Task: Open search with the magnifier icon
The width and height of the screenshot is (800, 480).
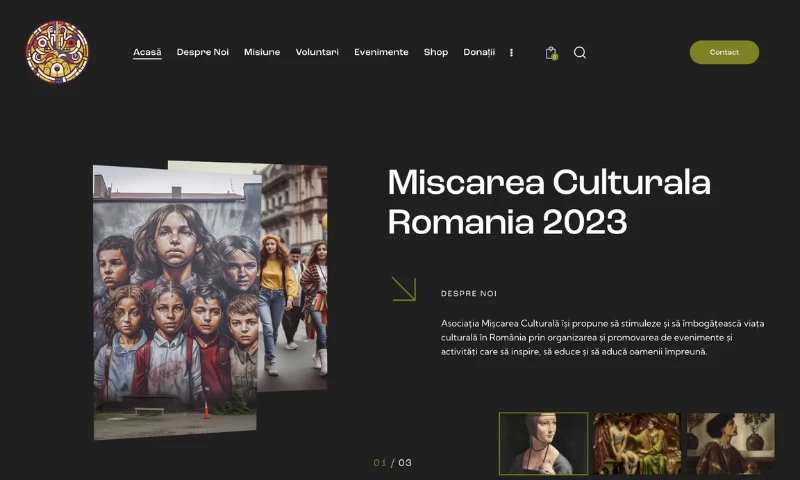Action: pos(580,53)
